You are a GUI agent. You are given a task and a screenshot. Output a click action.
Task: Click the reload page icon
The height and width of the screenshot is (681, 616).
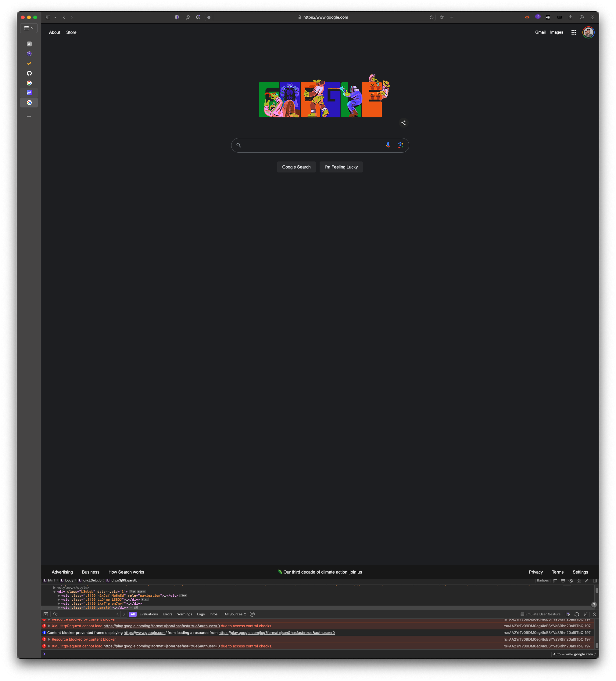coord(432,17)
